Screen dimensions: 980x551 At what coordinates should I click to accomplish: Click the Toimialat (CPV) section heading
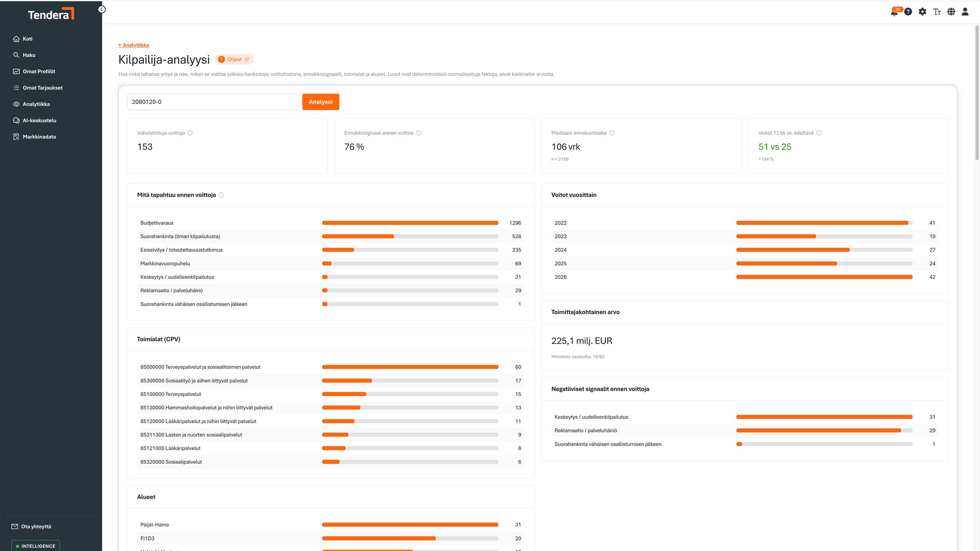pyautogui.click(x=158, y=339)
